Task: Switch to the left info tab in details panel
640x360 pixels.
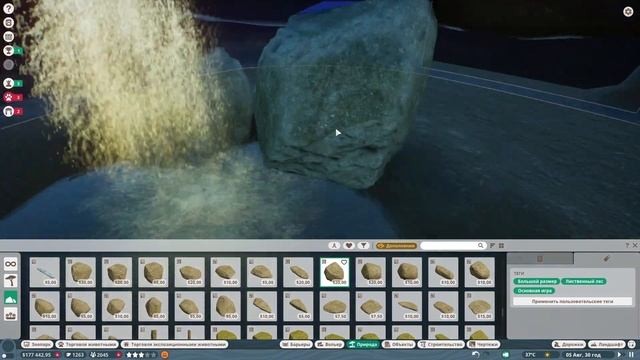Action: [540, 259]
